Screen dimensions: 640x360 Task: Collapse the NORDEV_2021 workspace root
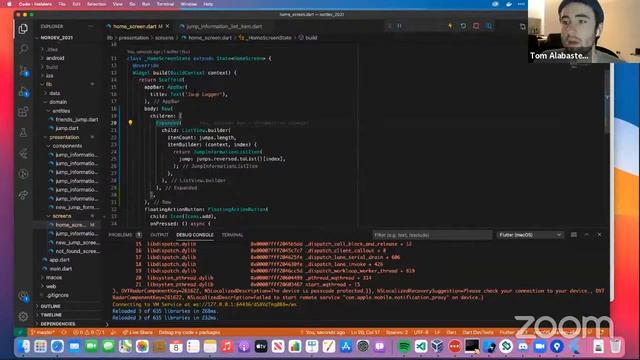pos(56,38)
